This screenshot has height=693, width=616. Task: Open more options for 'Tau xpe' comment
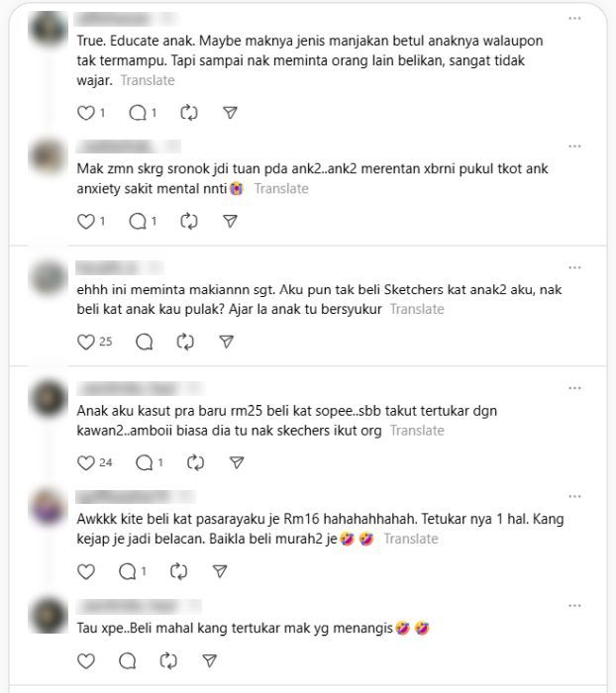tap(574, 606)
